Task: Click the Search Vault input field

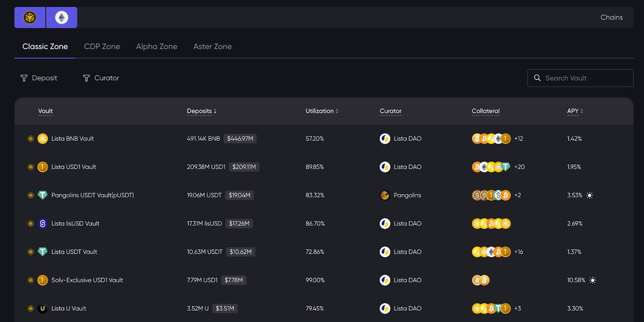Action: click(x=586, y=78)
